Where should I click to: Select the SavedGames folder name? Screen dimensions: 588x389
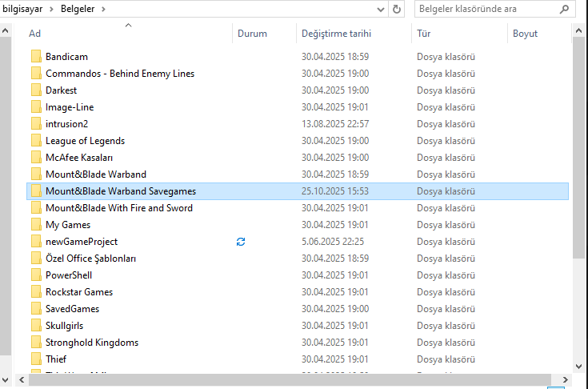point(72,309)
